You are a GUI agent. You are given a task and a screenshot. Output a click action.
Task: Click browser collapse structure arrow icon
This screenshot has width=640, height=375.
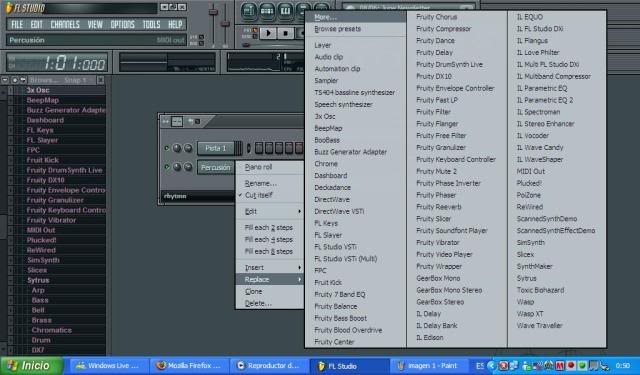(23, 80)
